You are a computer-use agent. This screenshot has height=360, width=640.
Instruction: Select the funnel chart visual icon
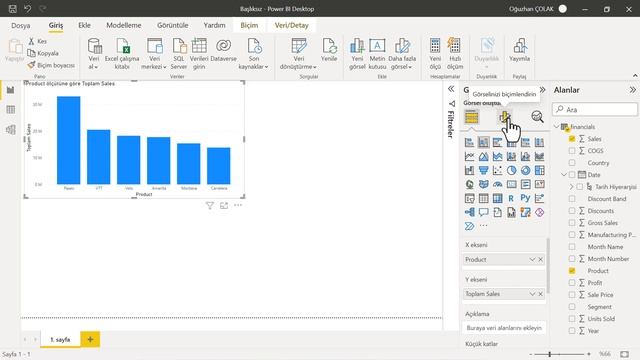tap(483, 170)
